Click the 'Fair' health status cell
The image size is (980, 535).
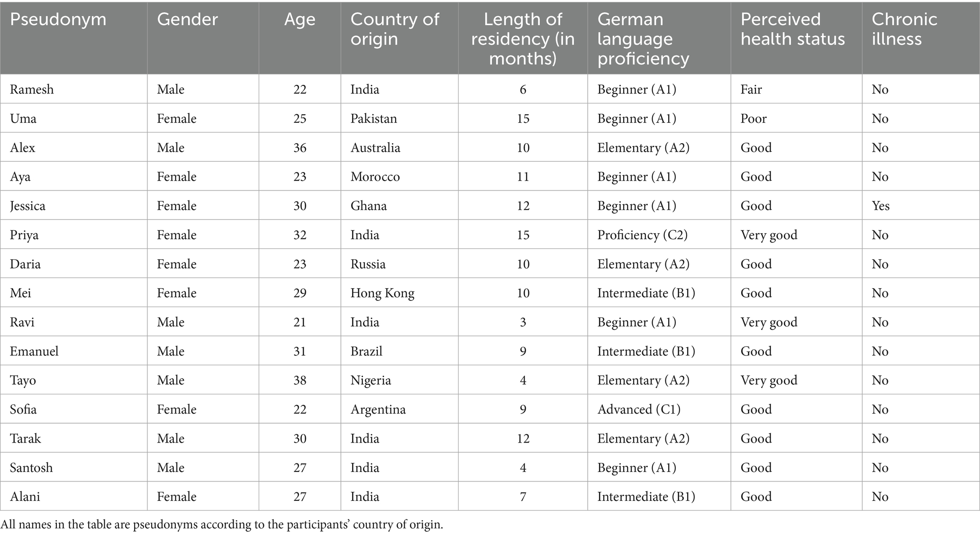(x=751, y=90)
